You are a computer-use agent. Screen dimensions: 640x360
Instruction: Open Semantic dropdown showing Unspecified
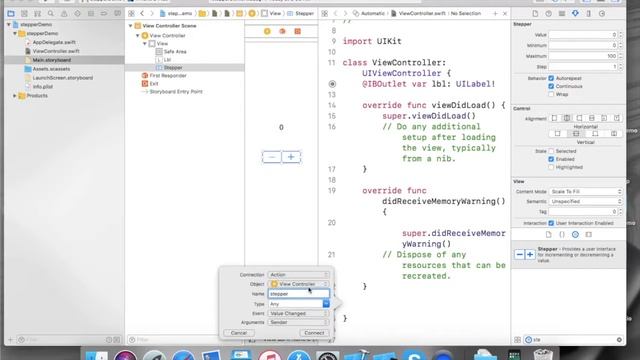point(586,201)
